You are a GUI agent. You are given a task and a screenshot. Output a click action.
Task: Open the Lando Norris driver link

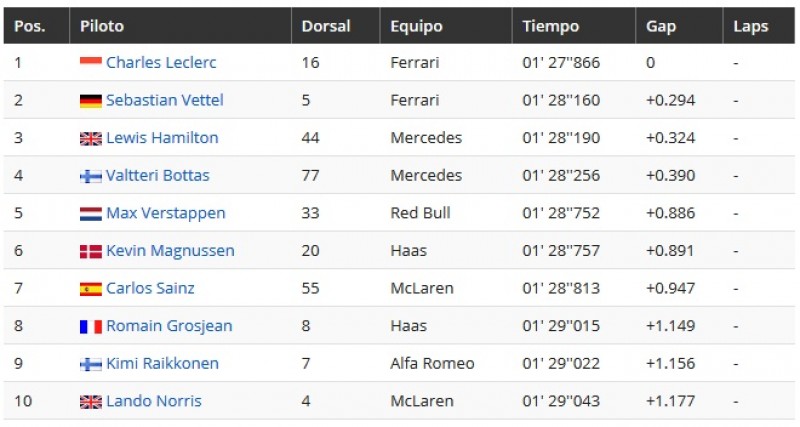[x=154, y=401]
